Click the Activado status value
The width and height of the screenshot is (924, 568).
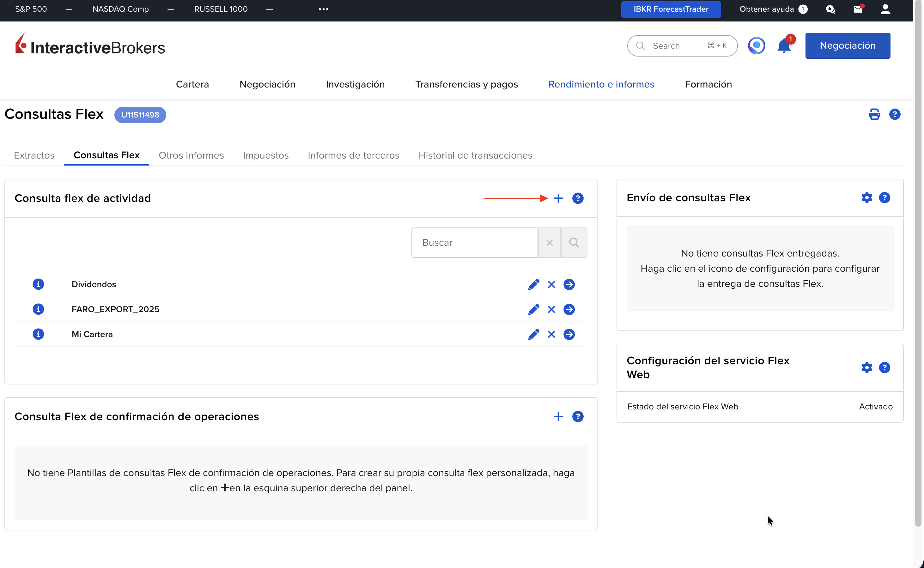coord(876,407)
